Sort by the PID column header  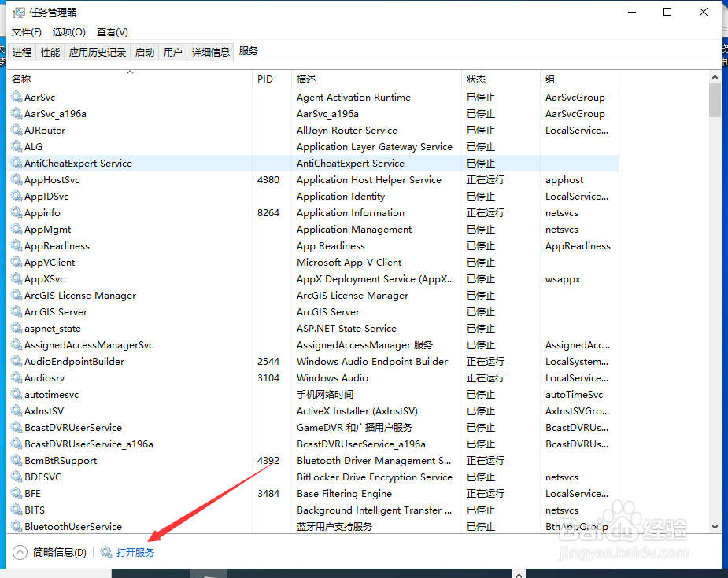click(272, 79)
